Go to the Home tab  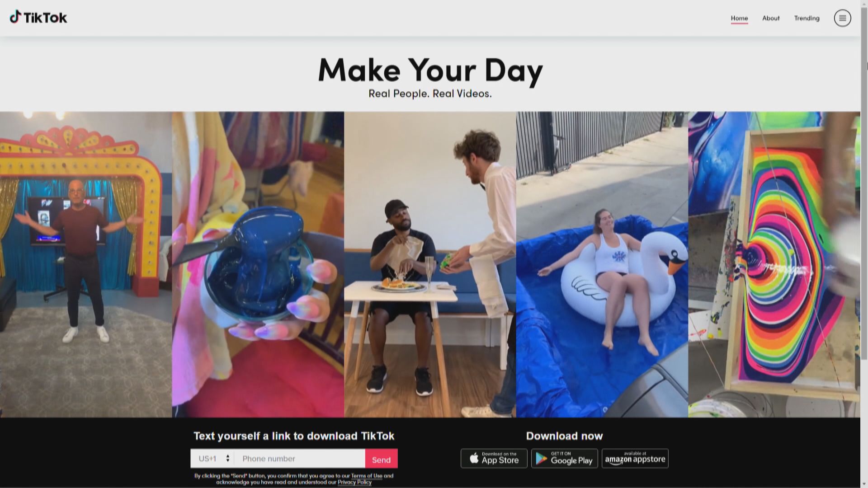[739, 18]
